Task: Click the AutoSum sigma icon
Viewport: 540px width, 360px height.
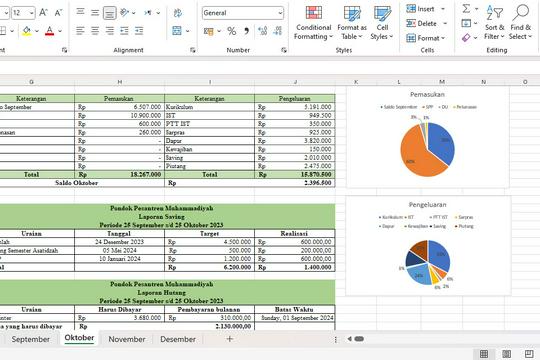Action: [x=466, y=9]
